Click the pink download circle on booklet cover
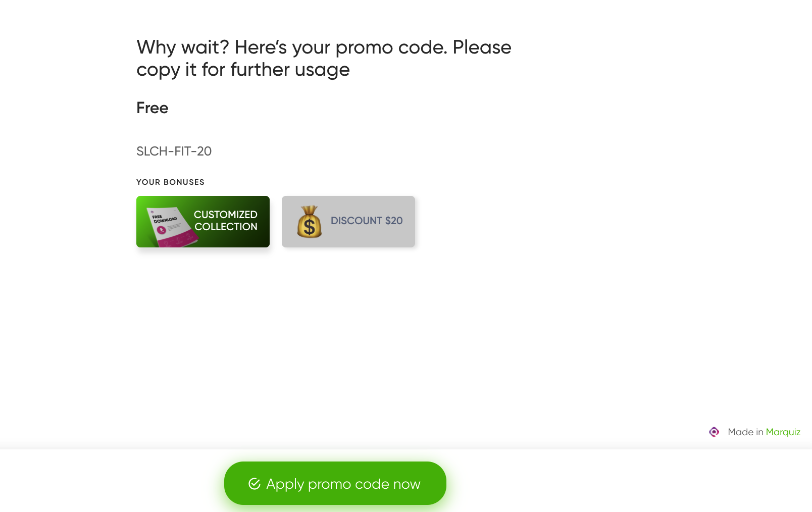The image size is (812, 512). (x=162, y=230)
